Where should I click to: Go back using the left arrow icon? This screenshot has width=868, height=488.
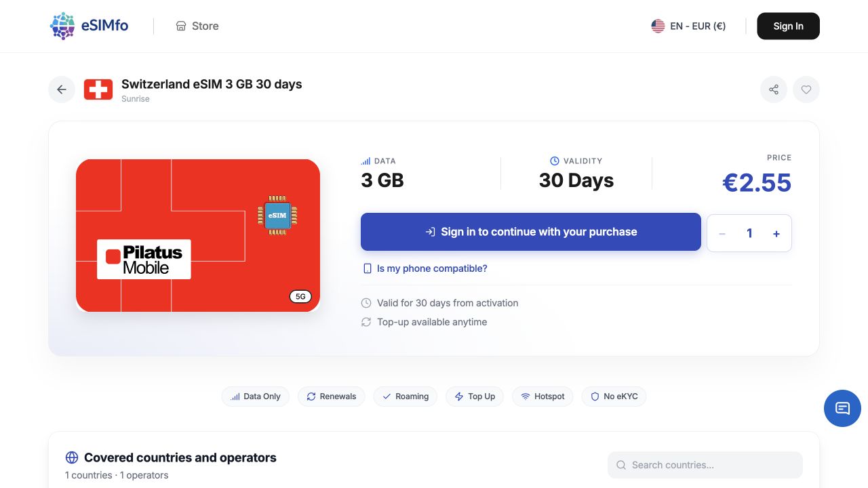[x=62, y=89]
